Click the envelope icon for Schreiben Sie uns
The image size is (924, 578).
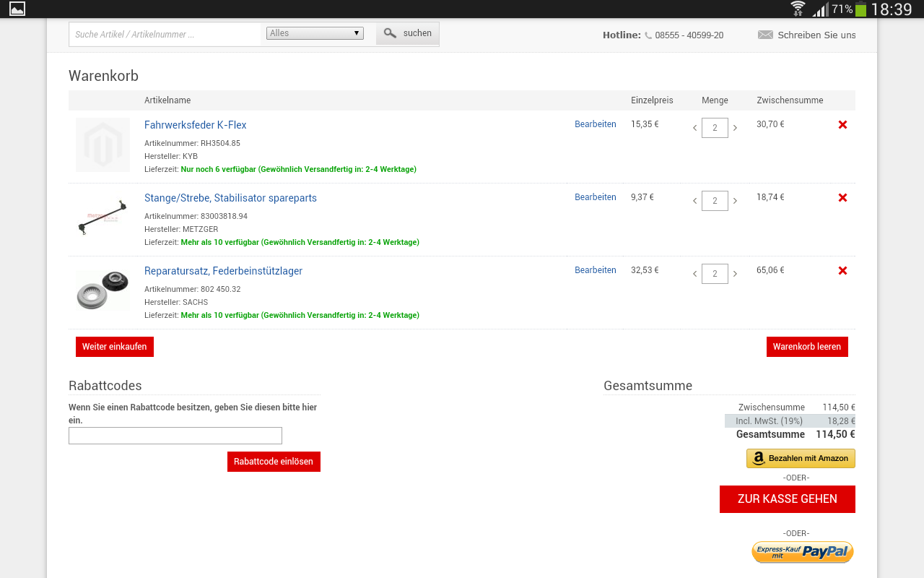[x=765, y=35]
